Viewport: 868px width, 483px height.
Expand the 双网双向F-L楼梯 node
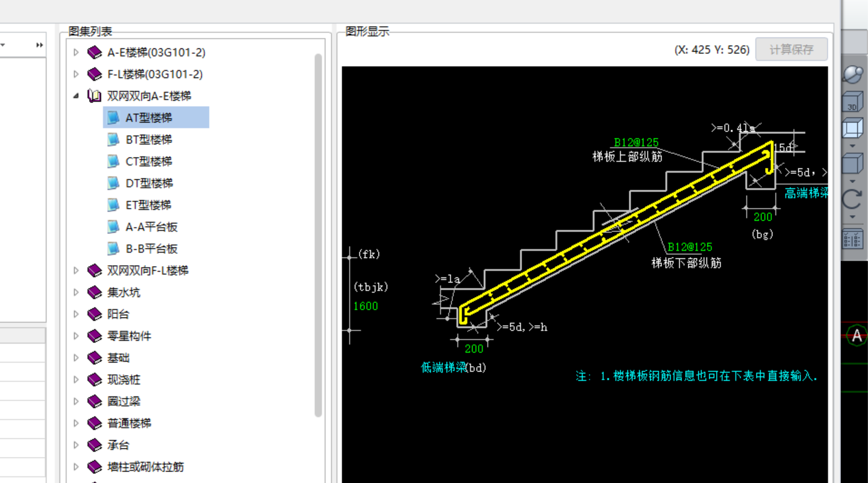click(x=76, y=271)
